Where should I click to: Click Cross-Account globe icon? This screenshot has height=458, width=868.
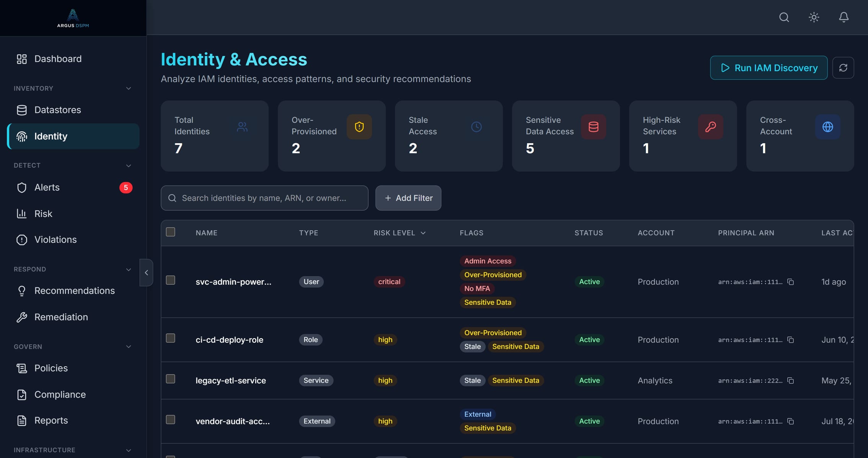pyautogui.click(x=827, y=127)
